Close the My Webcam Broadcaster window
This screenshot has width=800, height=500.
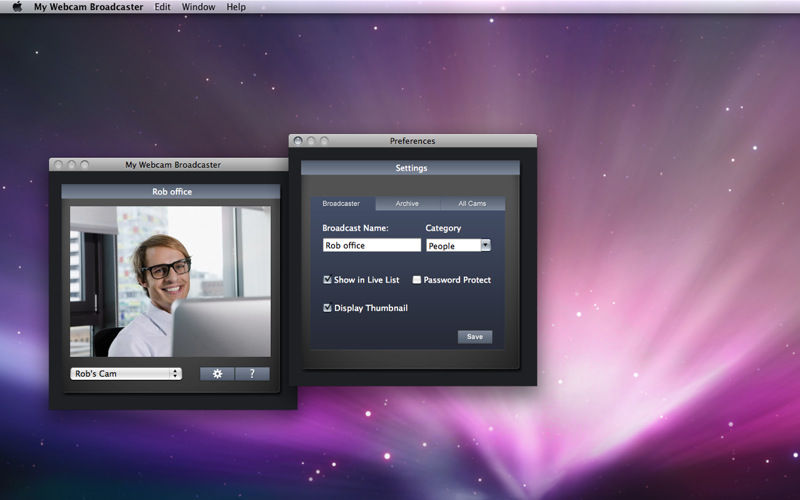pos(58,164)
